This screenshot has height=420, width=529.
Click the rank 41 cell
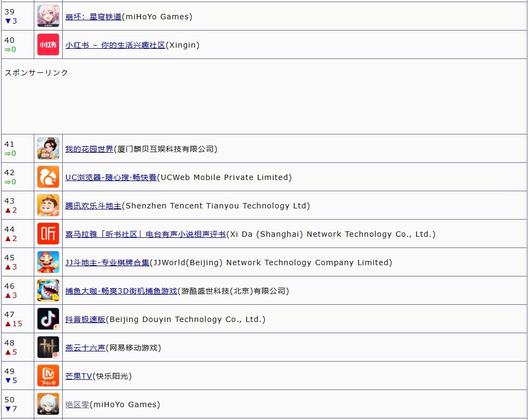(18, 148)
